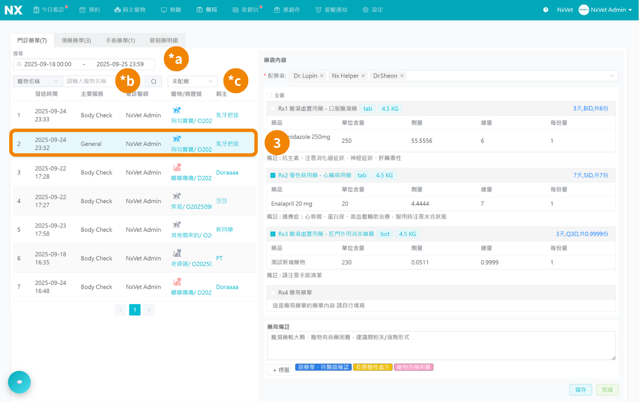This screenshot has height=403, width=640.
Task: Open 飼主寵物 in the top navigation
Action: click(130, 10)
